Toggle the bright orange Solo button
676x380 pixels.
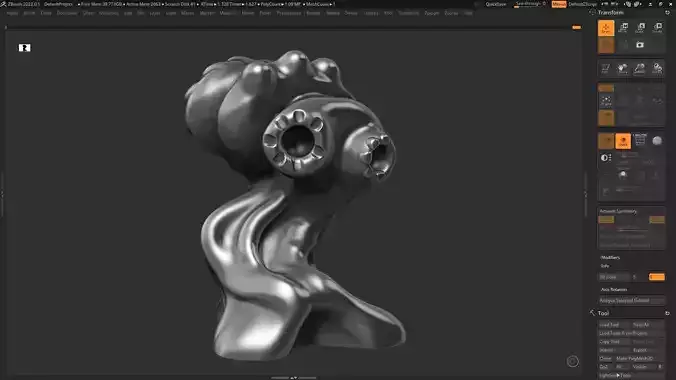(x=623, y=141)
